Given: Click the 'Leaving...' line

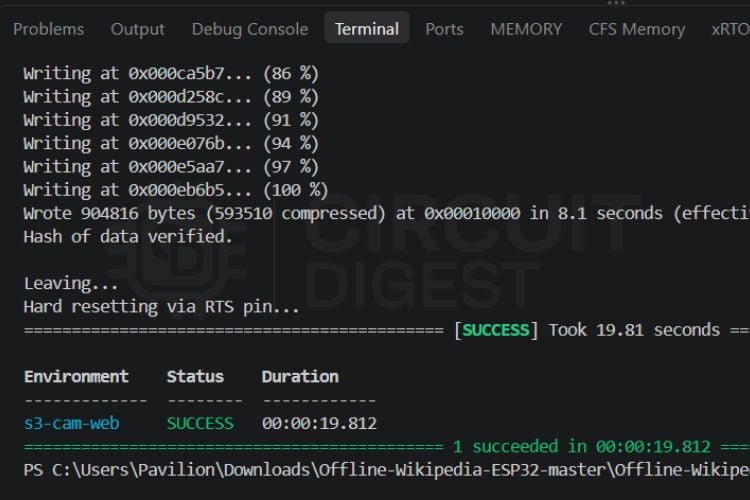Looking at the screenshot, I should tap(71, 284).
